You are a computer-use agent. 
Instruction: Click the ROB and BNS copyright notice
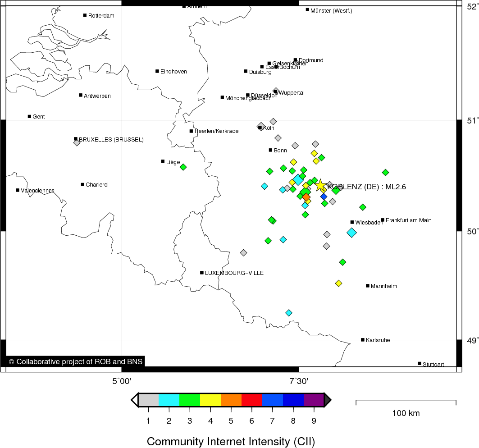pos(75,361)
